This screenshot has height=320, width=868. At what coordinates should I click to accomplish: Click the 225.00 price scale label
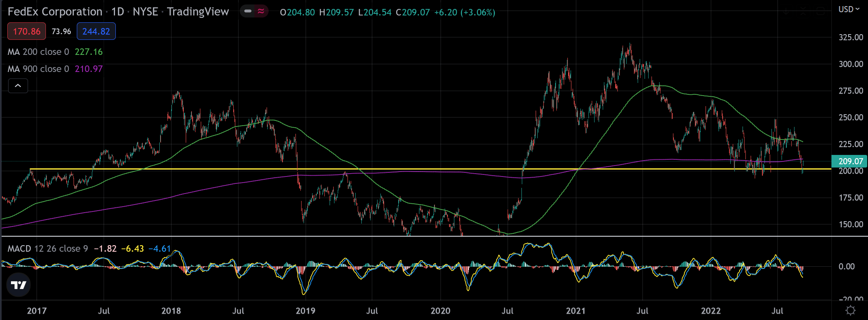coord(851,144)
